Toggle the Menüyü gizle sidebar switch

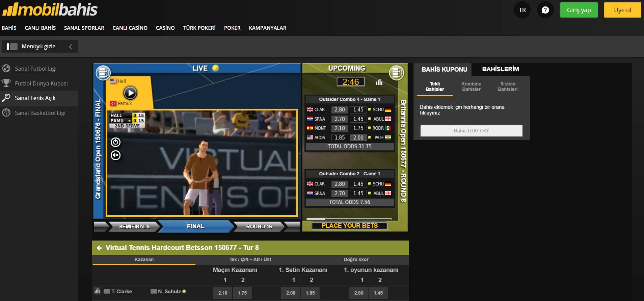click(x=12, y=47)
